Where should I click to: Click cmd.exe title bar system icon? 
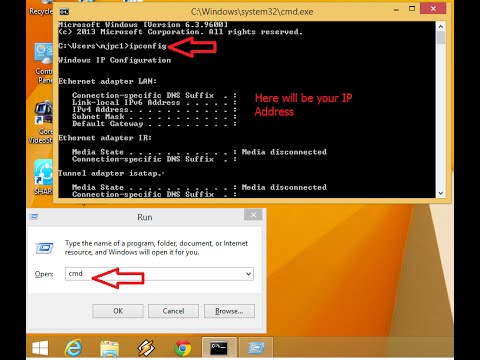(64, 12)
